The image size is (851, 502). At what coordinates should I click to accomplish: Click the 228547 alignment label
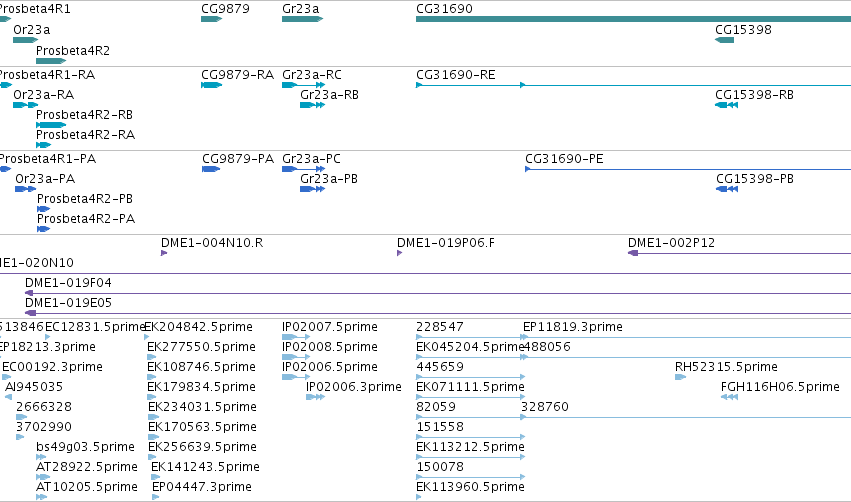point(440,327)
